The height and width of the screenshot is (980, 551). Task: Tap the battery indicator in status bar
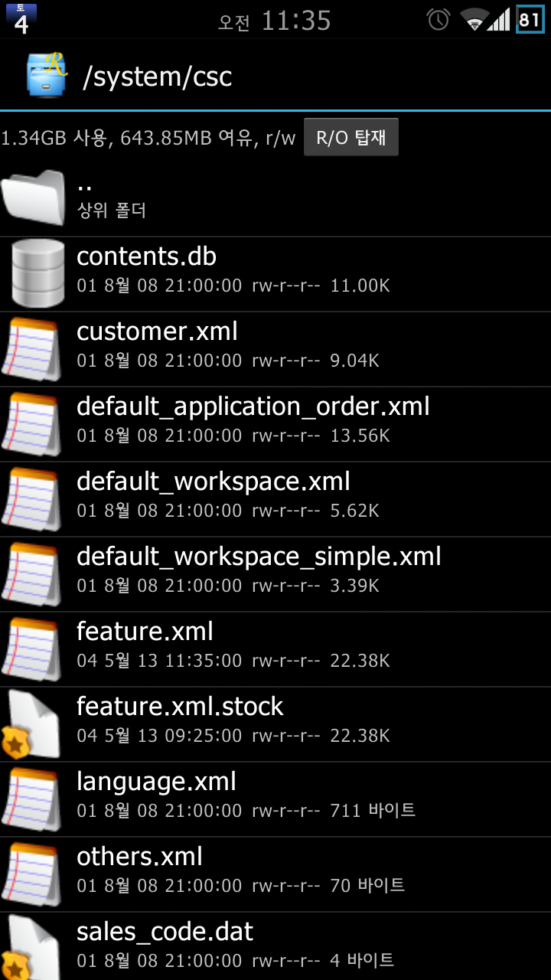530,20
